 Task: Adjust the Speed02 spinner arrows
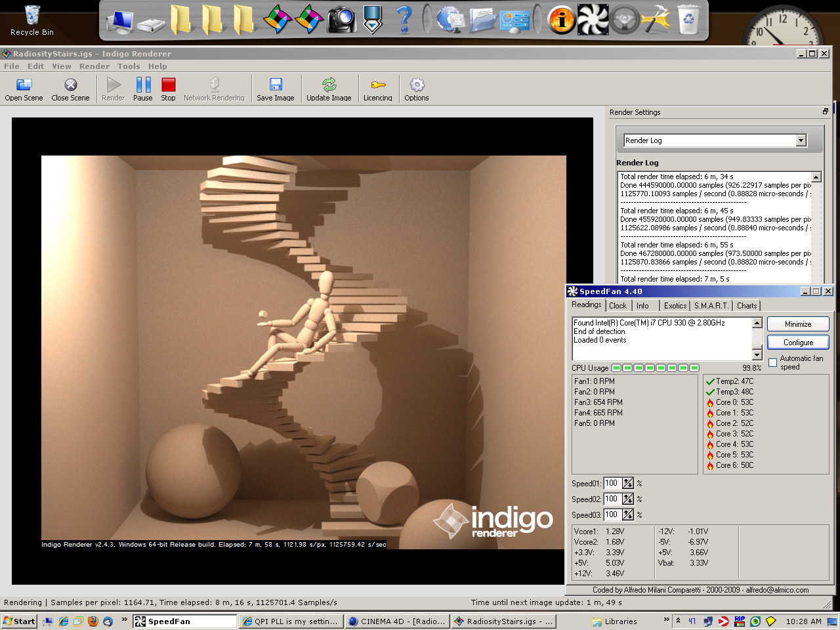click(x=628, y=499)
